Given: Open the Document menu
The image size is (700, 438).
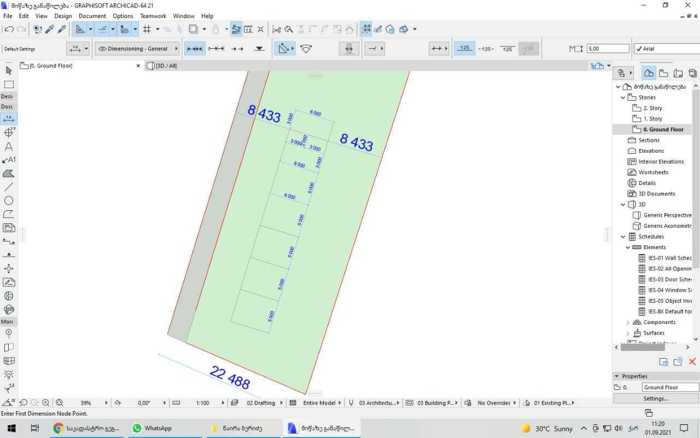Looking at the screenshot, I should [x=92, y=16].
